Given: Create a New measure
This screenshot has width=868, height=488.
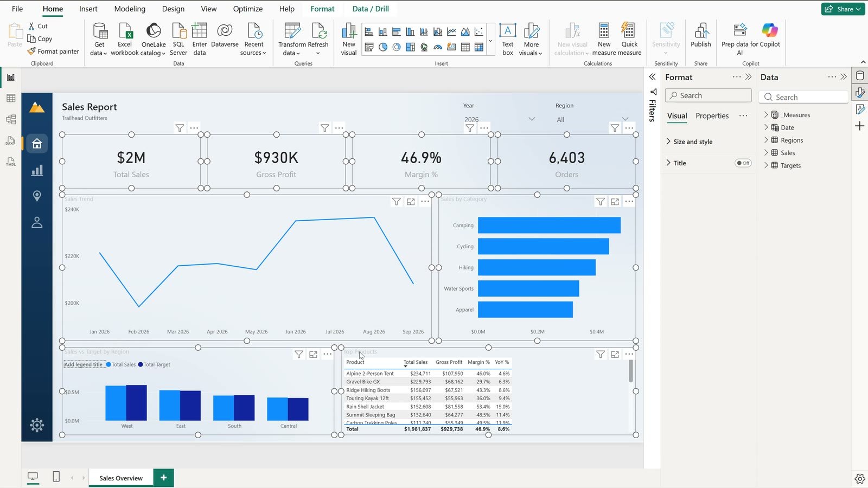Looking at the screenshot, I should 604,39.
